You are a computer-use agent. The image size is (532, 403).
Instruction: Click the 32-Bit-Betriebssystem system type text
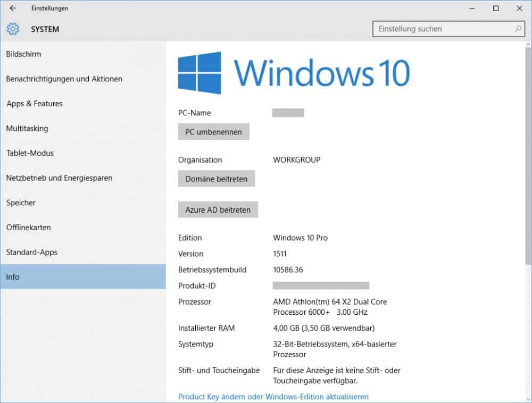335,349
